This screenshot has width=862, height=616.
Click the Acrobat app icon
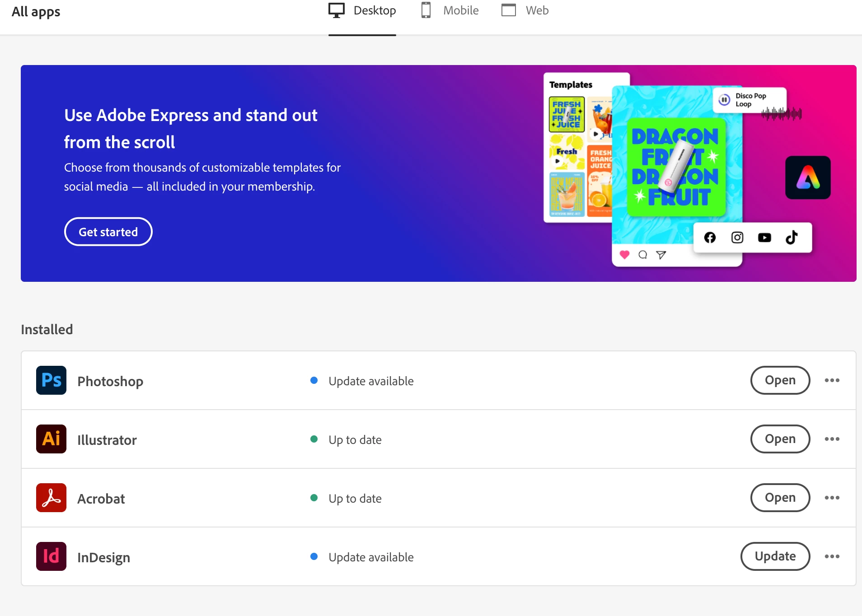pos(51,498)
